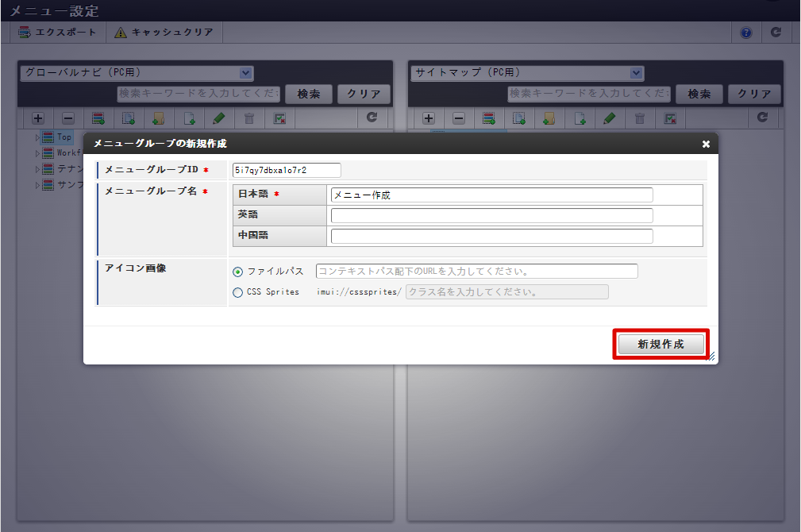Collapse all nodes in sitemap panel
The height and width of the screenshot is (532, 801).
point(459,118)
